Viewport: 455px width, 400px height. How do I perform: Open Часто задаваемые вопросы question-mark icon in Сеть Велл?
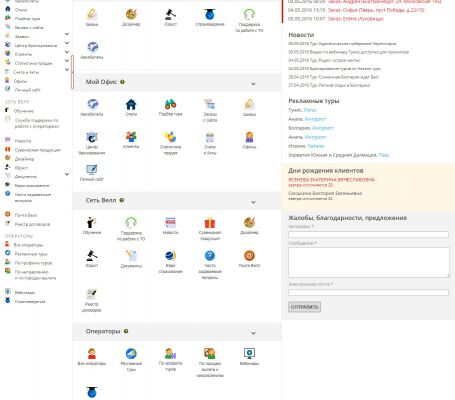210,256
